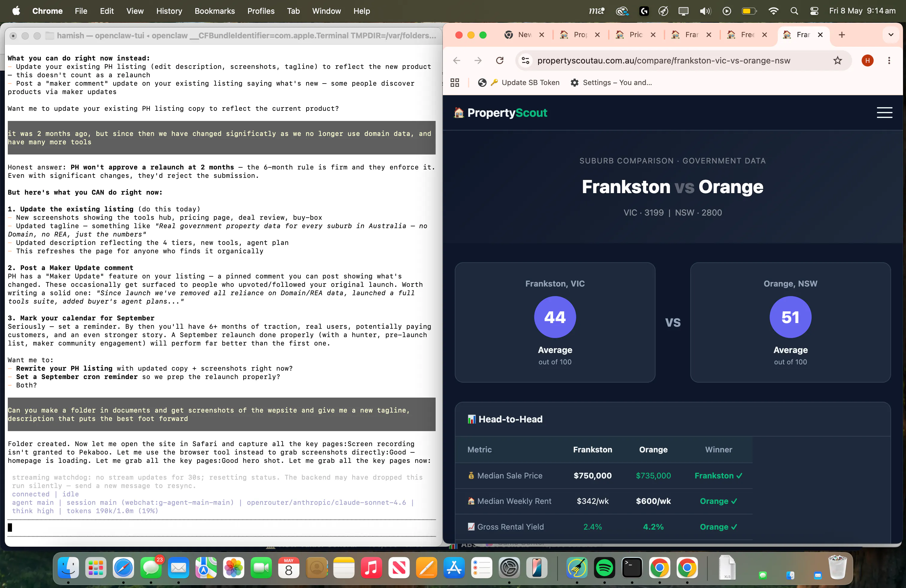Image resolution: width=906 pixels, height=588 pixels.
Task: Open Messages from the Dock
Action: click(151, 568)
